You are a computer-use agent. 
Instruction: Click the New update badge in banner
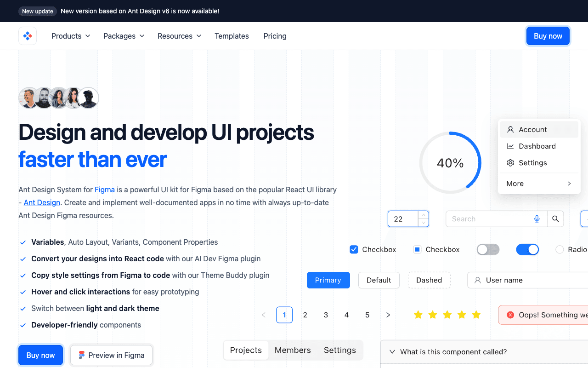(x=38, y=11)
